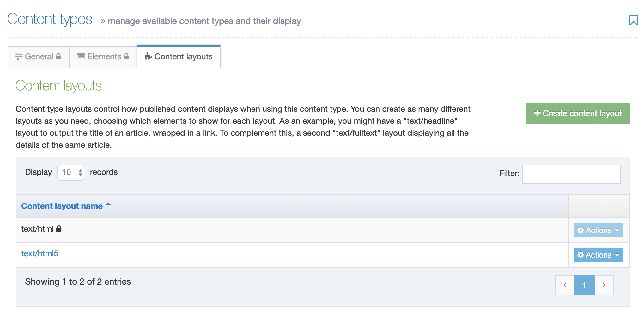Click the lock icon next to text/html
This screenshot has height=320, width=644.
click(59, 229)
